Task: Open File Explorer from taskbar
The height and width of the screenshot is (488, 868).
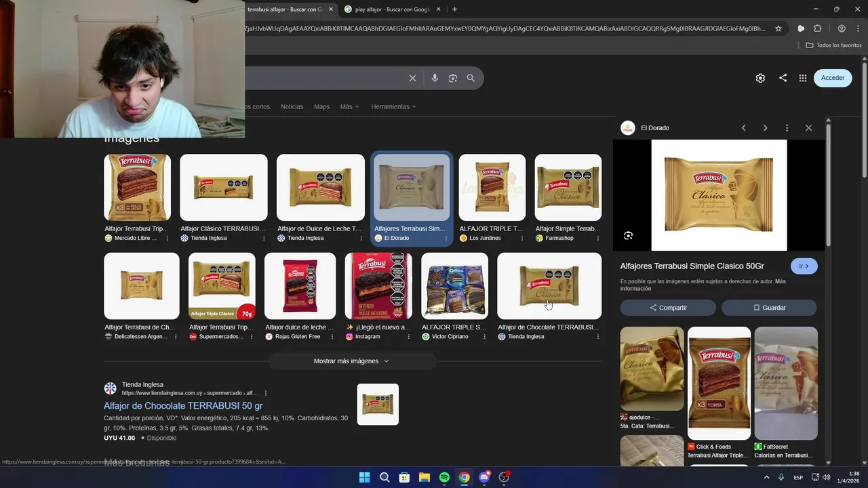Action: tap(425, 477)
